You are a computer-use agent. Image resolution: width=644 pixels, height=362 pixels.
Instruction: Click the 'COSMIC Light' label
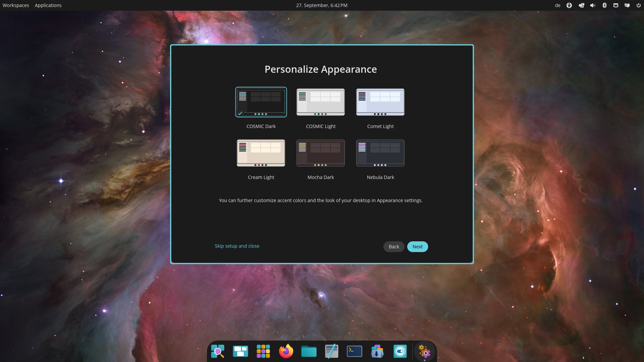[x=321, y=126]
